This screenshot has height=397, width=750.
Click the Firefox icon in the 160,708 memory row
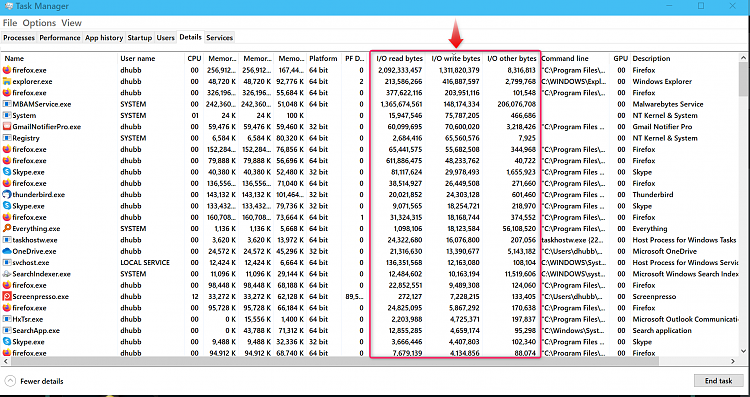[x=7, y=217]
